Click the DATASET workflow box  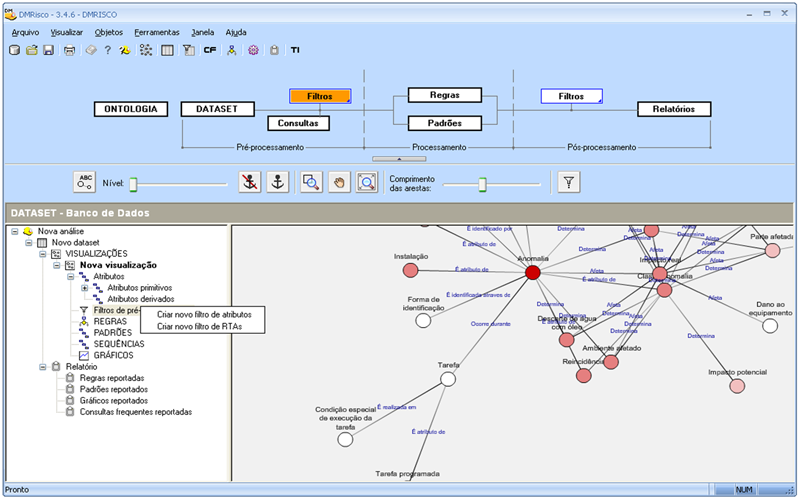(x=217, y=109)
